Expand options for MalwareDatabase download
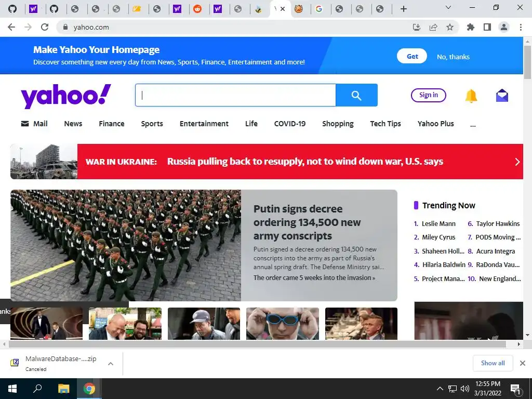The width and height of the screenshot is (532, 399). coord(110,364)
